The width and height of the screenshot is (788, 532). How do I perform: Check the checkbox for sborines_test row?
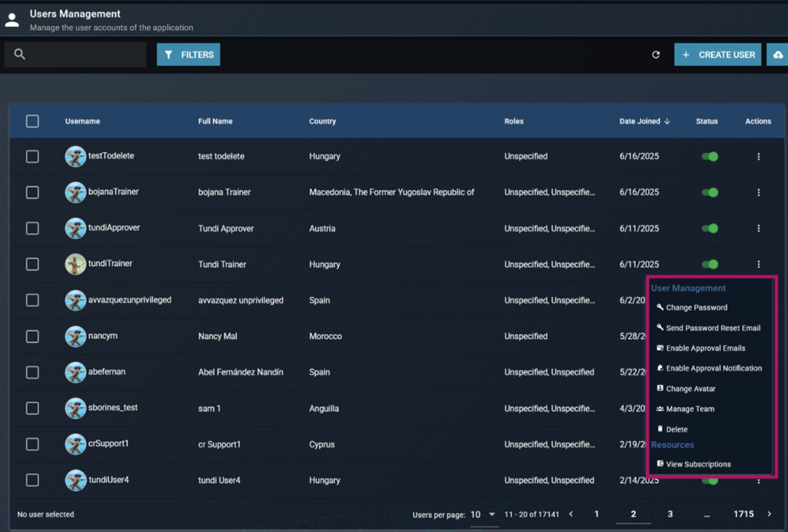(32, 408)
